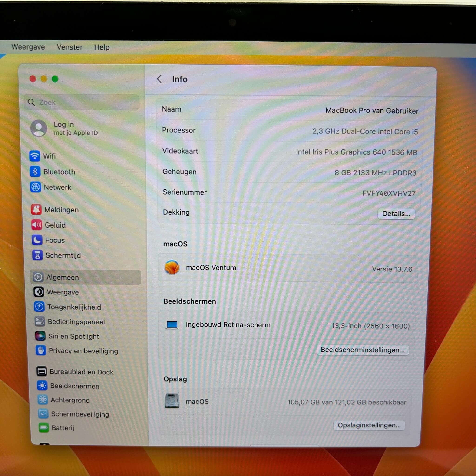
Task: Click '2,3 GHz Dual-Core Intel Core i5'
Action: pyautogui.click(x=365, y=131)
